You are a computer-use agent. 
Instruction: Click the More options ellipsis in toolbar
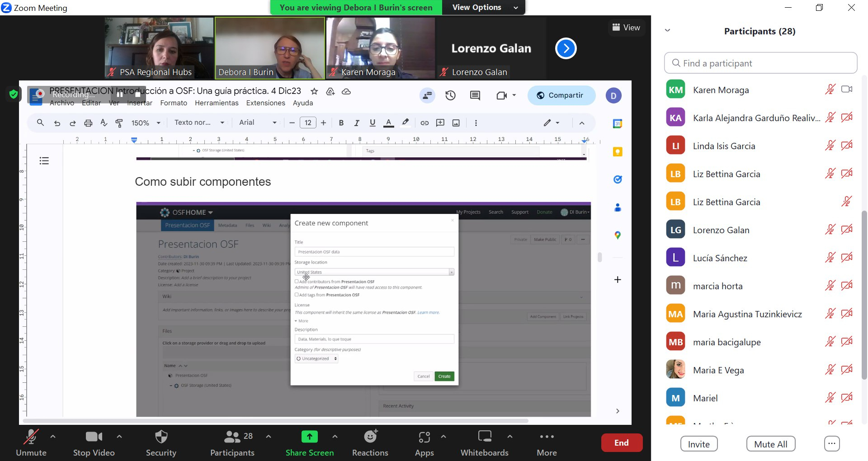[x=547, y=443]
